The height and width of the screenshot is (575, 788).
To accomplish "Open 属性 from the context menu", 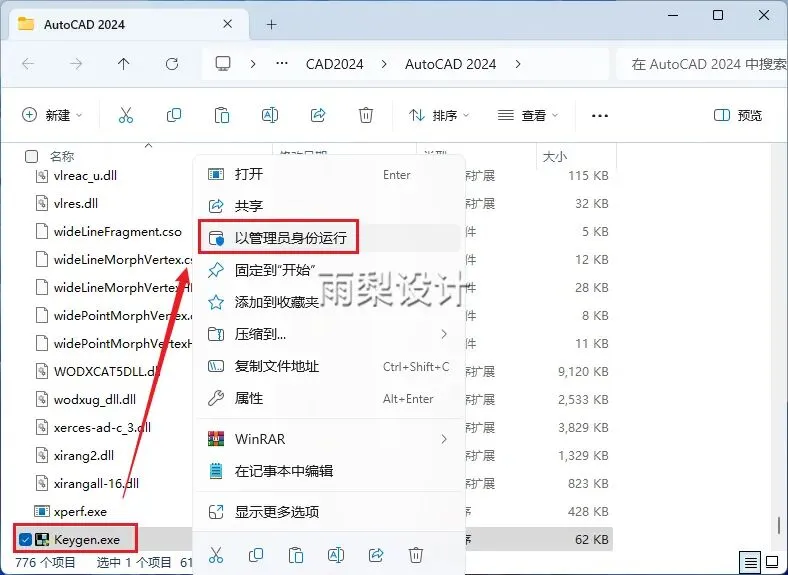I will [329, 399].
